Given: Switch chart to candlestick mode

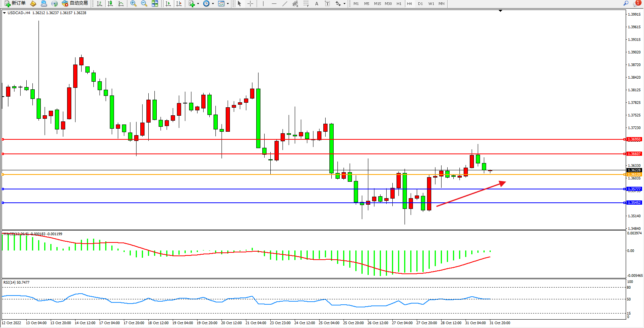Looking at the screenshot, I should (x=110, y=3).
